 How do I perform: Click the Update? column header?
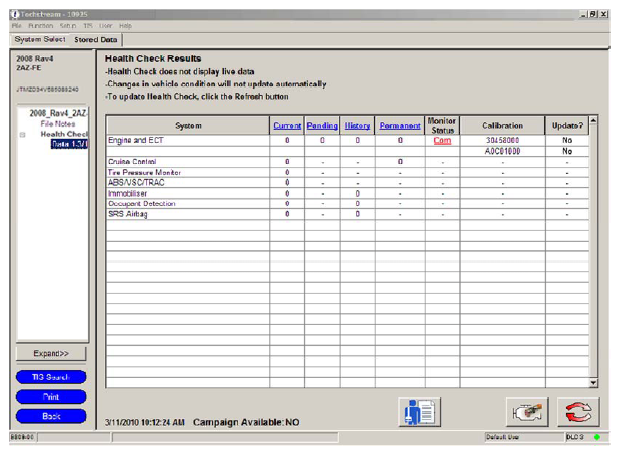click(x=567, y=126)
